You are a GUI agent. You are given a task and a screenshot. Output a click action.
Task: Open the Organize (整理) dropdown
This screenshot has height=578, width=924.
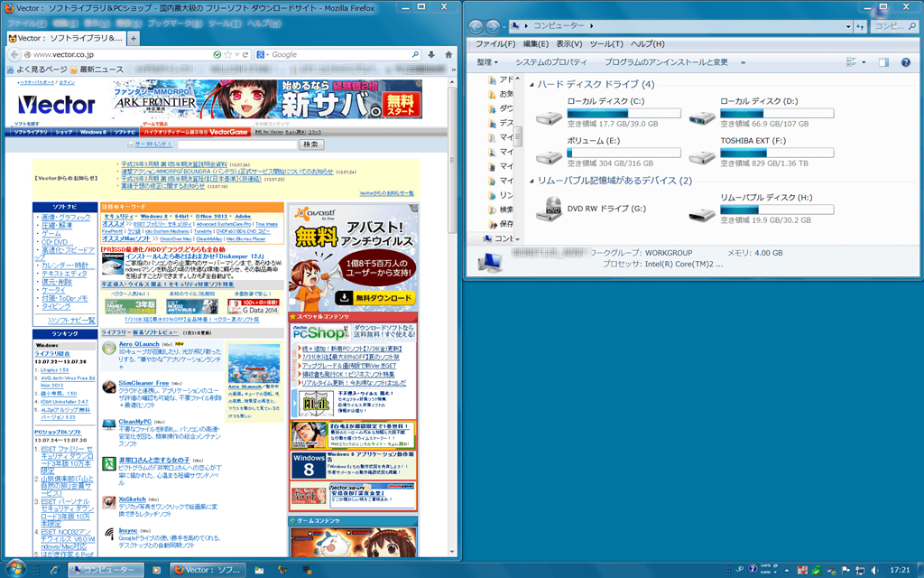point(487,62)
